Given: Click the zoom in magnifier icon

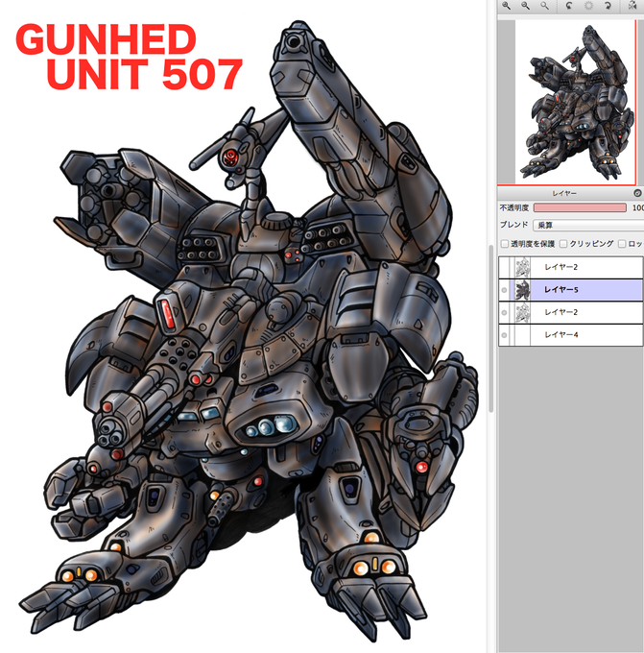Looking at the screenshot, I should [506, 6].
